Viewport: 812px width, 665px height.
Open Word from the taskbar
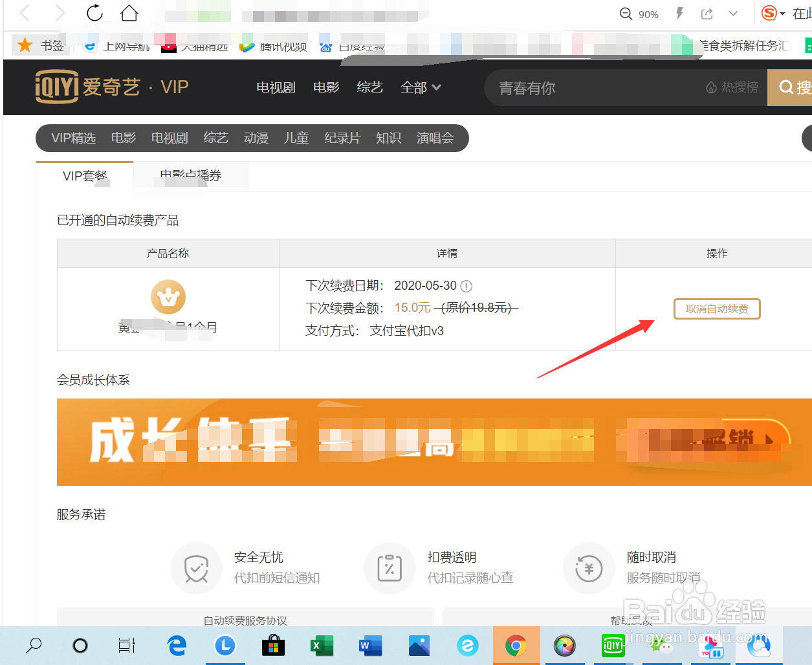pos(370,646)
